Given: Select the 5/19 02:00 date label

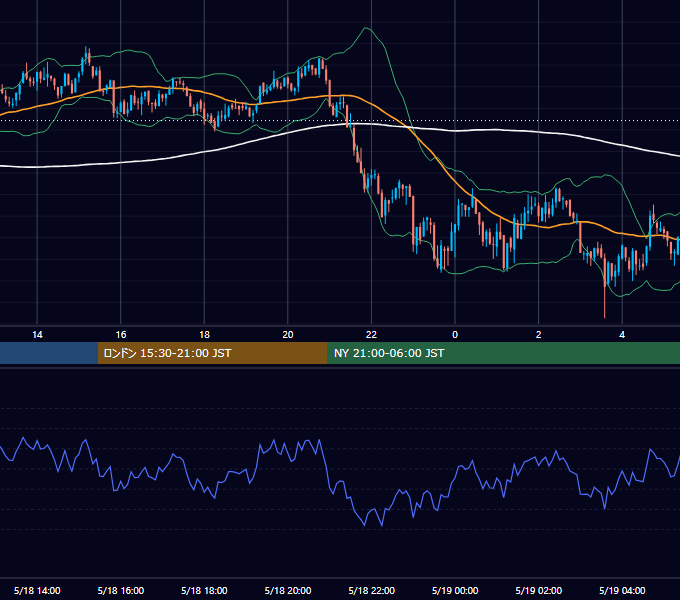Looking at the screenshot, I should [x=539, y=590].
